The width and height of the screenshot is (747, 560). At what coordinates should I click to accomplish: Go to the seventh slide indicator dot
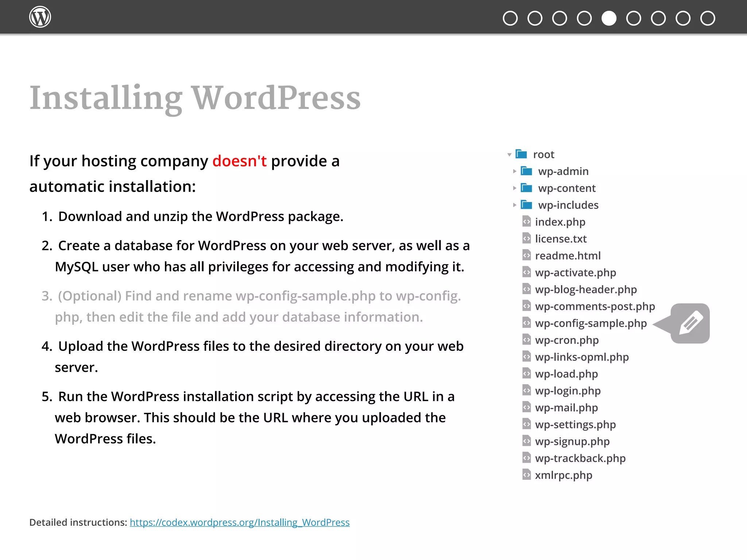[658, 18]
